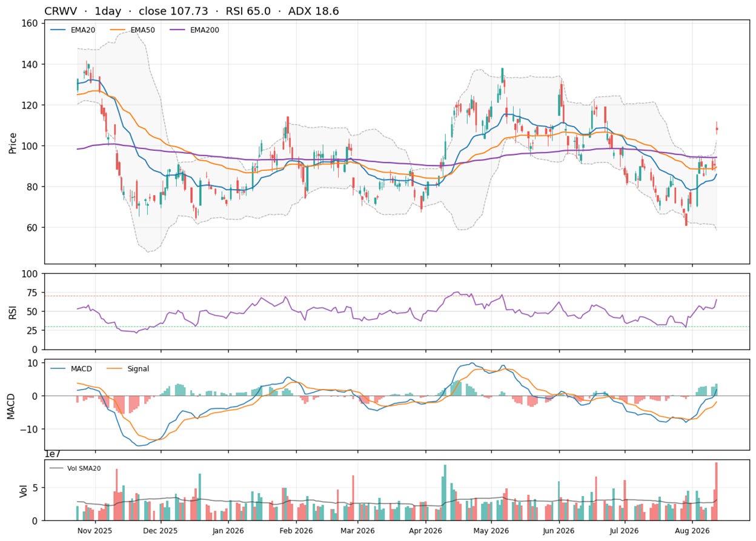756x541 pixels.
Task: Click the 50 tick on RSI axis
Action: point(33,311)
